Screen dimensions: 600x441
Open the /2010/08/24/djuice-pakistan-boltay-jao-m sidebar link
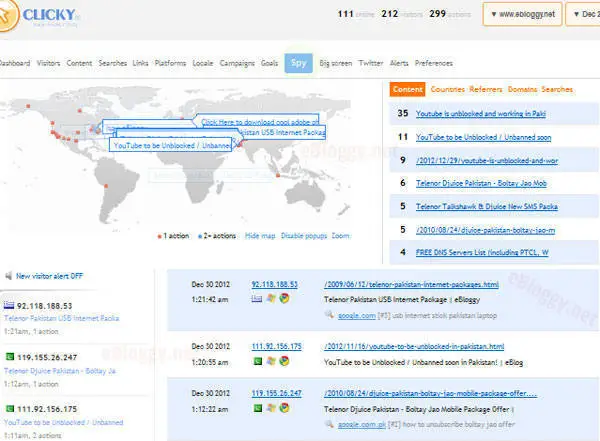click(486, 230)
